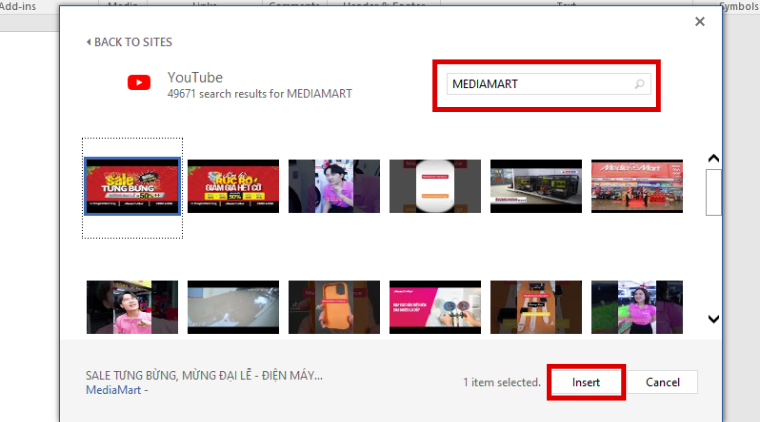Open the Add-ins ribbon group behind dialog
760x422 pixels.
coord(18,6)
